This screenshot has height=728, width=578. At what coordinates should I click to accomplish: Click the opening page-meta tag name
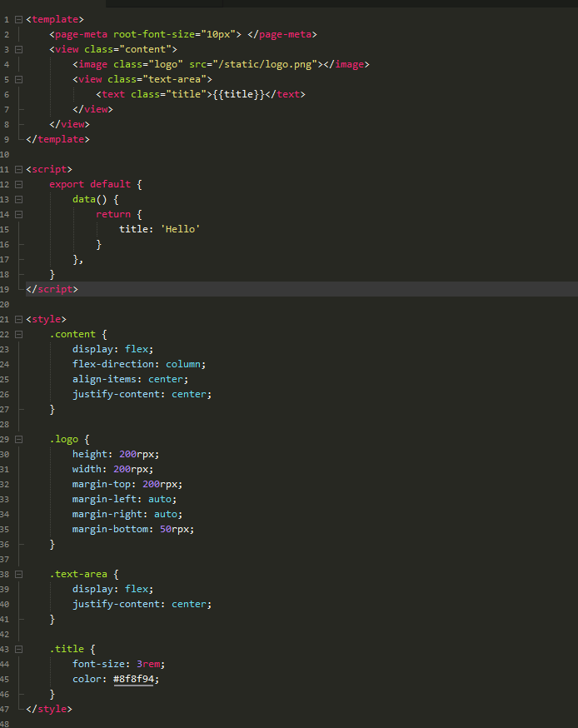81,34
